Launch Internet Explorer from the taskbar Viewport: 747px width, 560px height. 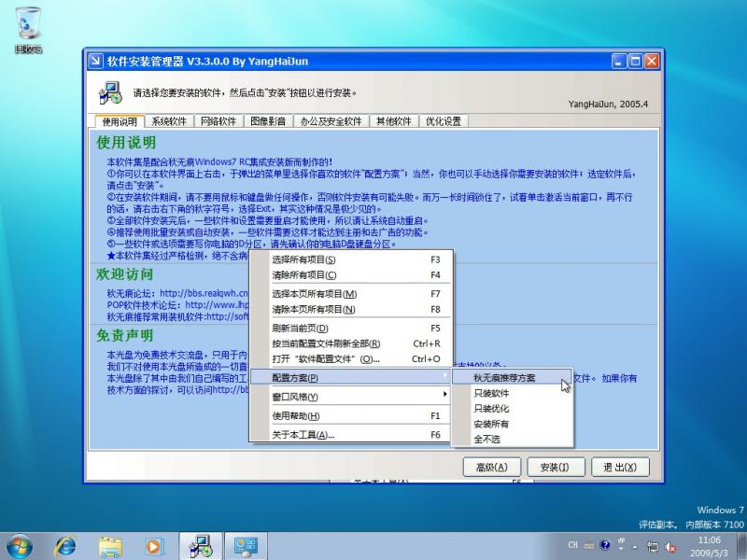(x=66, y=544)
